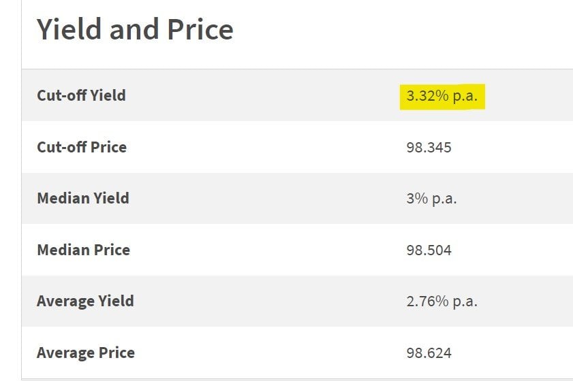
Task: Select the Average Price label
Action: [86, 353]
